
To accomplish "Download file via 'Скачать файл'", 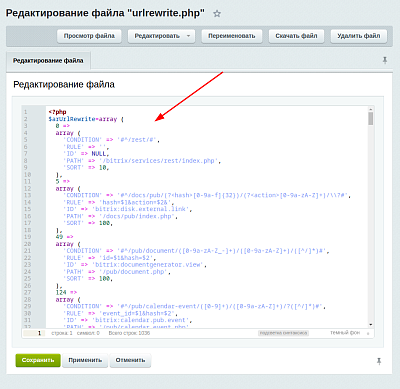I will 296,36.
